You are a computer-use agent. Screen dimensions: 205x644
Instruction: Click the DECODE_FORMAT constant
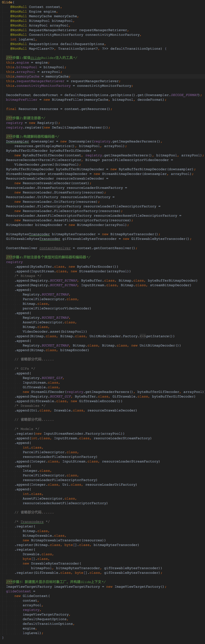tap(185, 95)
